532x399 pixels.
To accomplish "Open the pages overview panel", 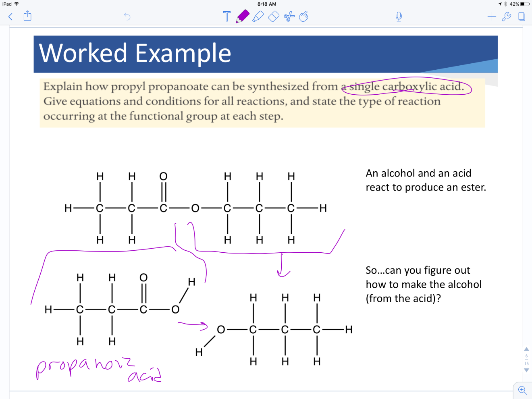I will click(x=522, y=17).
